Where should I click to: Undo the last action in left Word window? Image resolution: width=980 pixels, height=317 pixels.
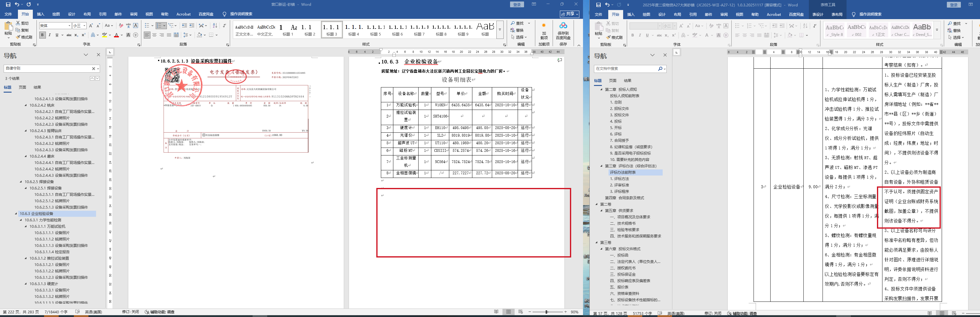(x=17, y=5)
